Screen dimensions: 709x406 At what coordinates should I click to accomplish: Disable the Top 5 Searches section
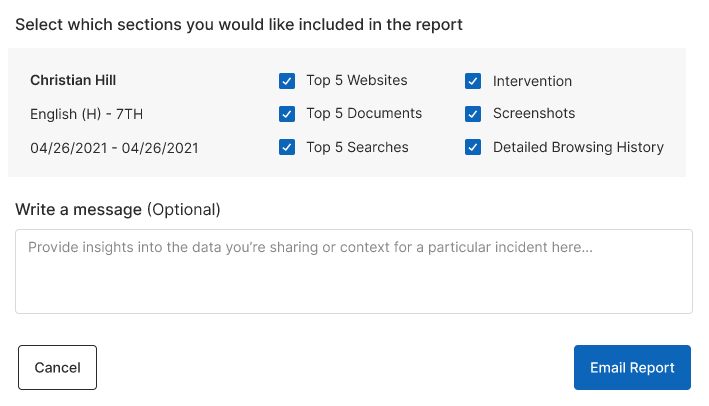coord(287,147)
